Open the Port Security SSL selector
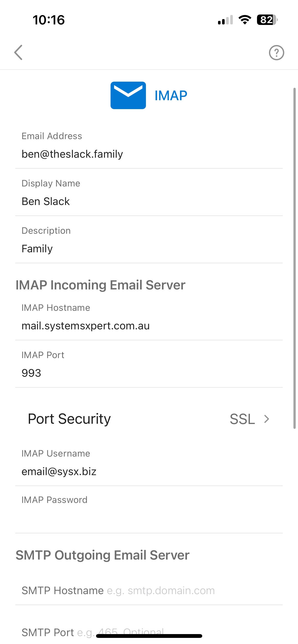 coord(149,419)
